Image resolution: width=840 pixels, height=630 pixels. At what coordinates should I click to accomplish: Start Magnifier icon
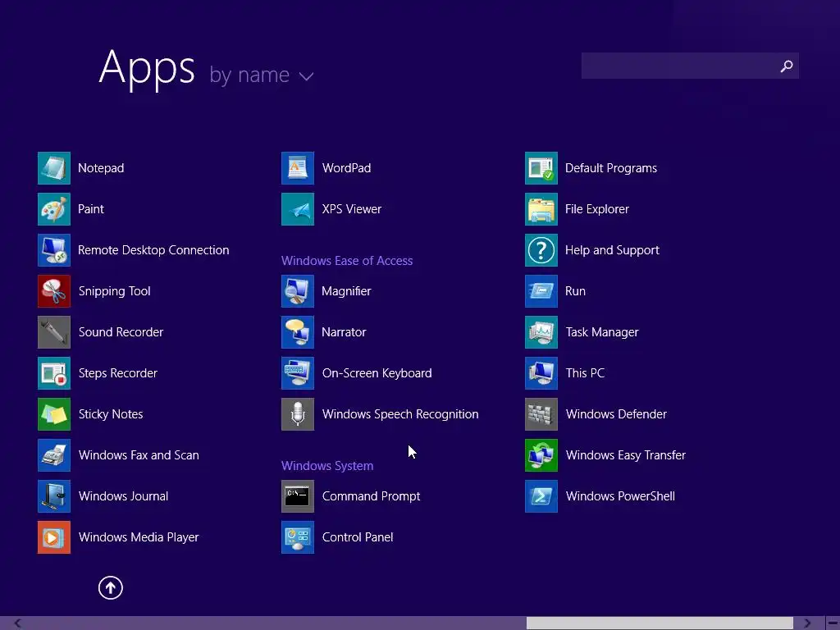298,291
